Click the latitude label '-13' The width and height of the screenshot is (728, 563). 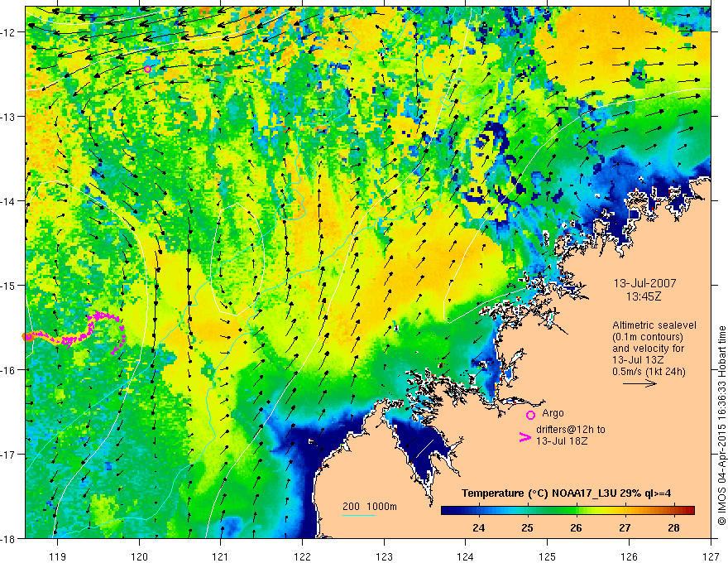coord(8,117)
